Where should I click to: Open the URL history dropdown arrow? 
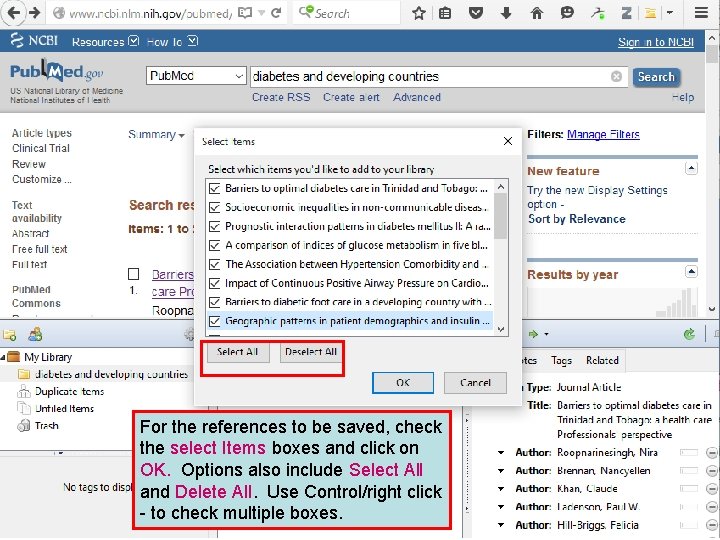pos(261,13)
